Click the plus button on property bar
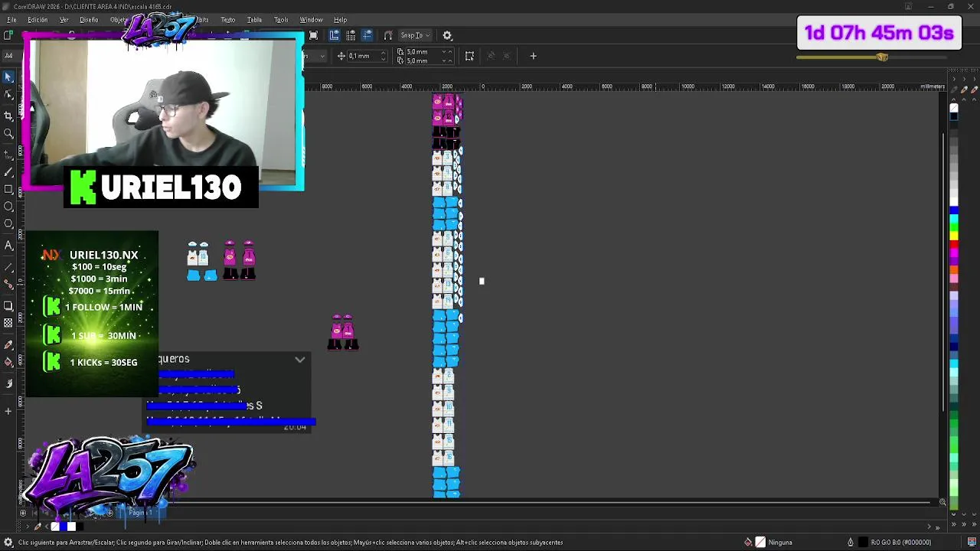This screenshot has height=551, width=980. tap(534, 56)
